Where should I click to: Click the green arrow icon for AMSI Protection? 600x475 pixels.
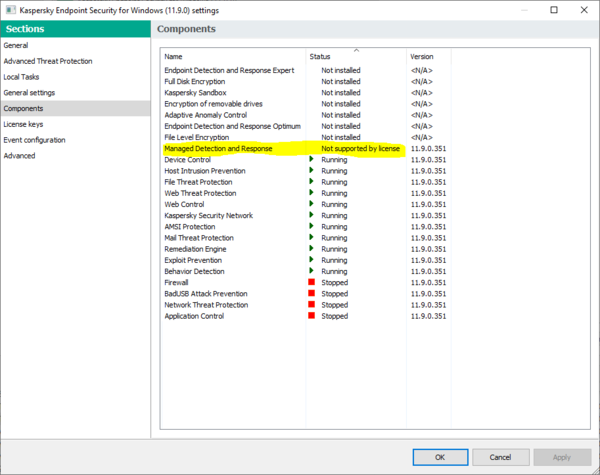311,226
